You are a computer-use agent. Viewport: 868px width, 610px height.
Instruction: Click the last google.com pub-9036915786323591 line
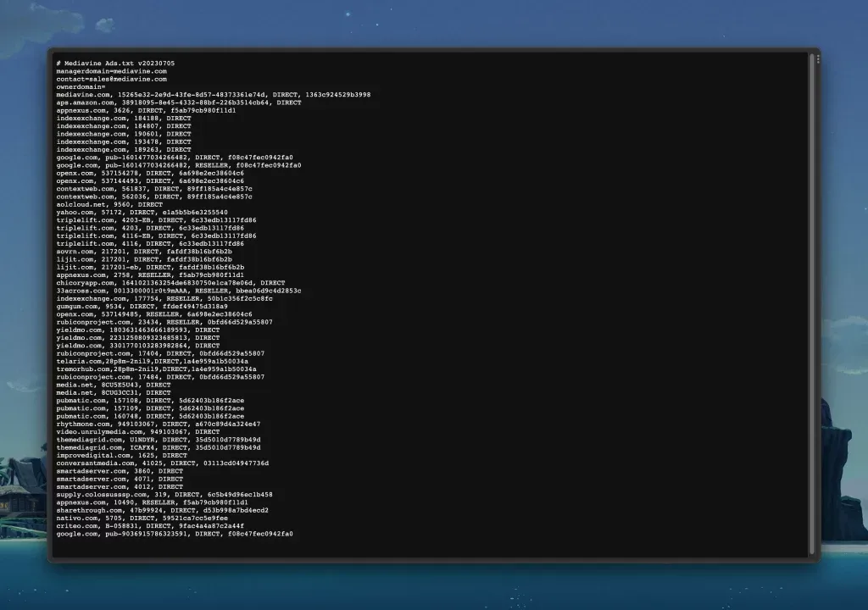click(175, 534)
